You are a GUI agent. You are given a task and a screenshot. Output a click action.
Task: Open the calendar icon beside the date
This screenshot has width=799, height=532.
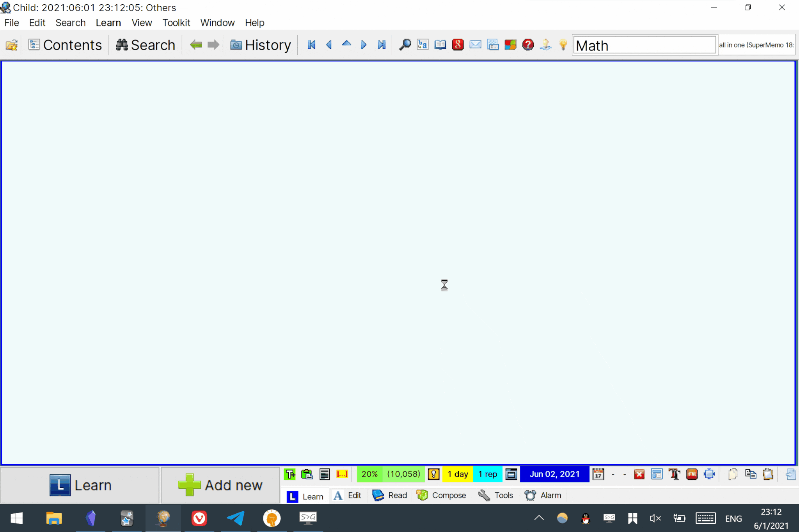tap(598, 474)
